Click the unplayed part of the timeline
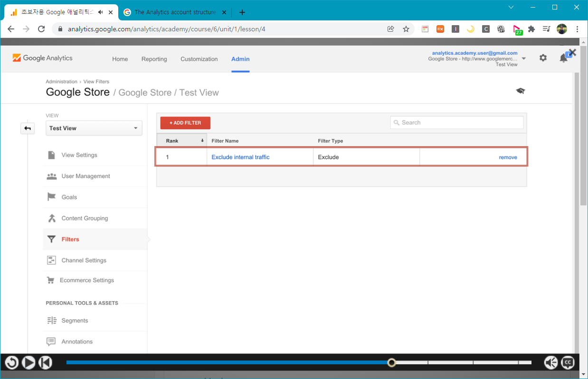This screenshot has height=379, width=588. tap(464, 362)
